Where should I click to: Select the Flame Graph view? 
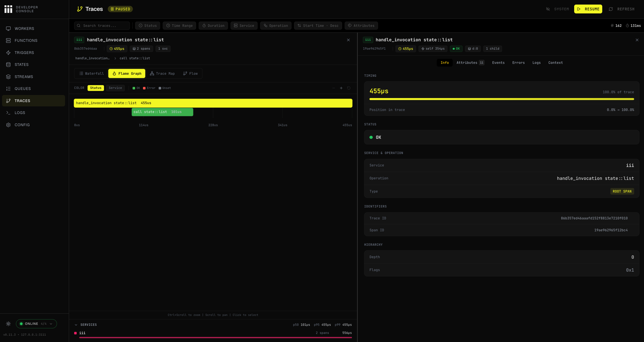click(x=127, y=73)
